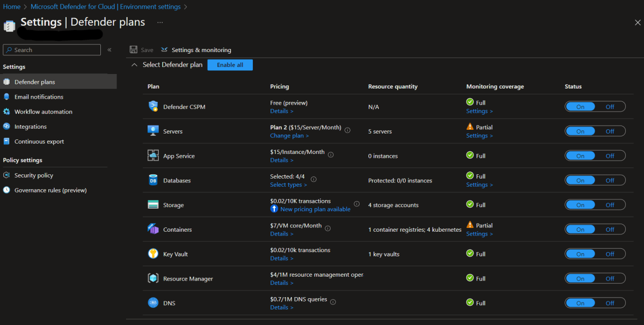Open Details link for Resource Manager
The width and height of the screenshot is (644, 325).
point(282,283)
